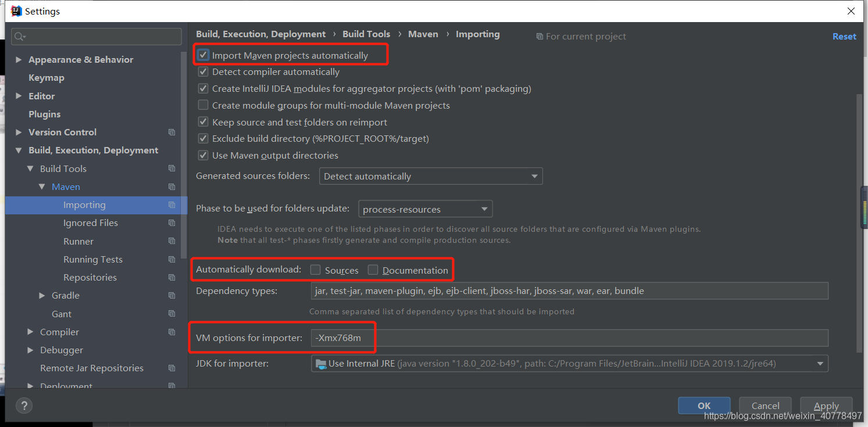
Task: Open the help question mark button
Action: (24, 406)
